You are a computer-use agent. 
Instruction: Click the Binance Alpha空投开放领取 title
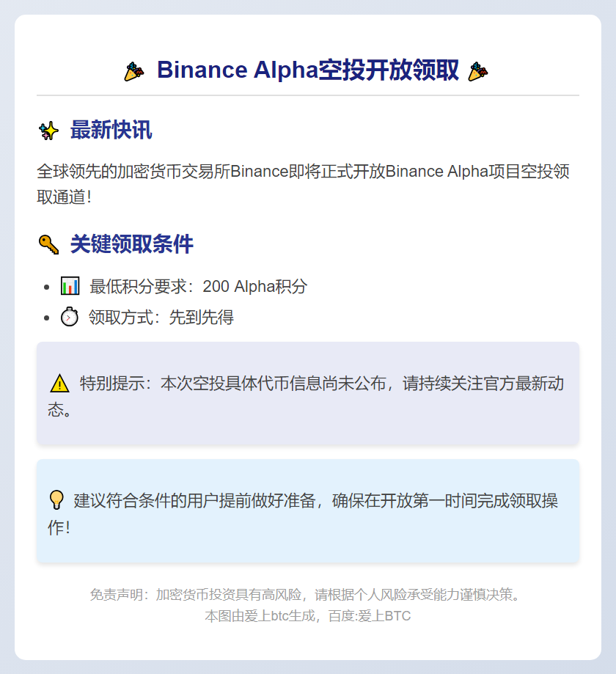pyautogui.click(x=307, y=71)
